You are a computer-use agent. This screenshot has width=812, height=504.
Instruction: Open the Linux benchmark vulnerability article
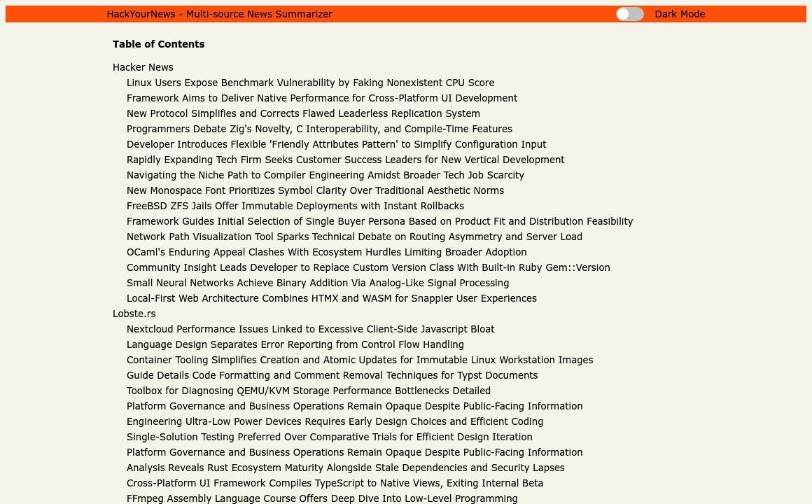coord(310,83)
